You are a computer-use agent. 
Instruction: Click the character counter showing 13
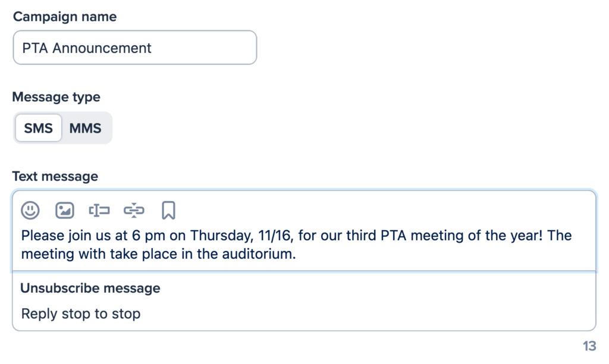(589, 346)
